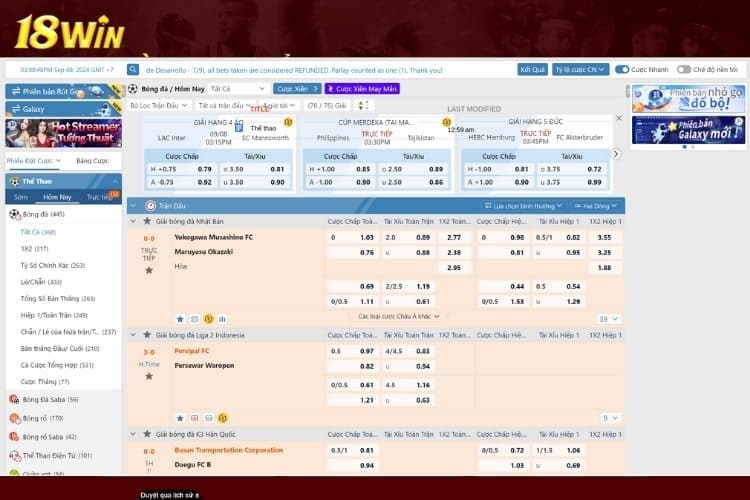This screenshot has height=500, width=750.
Task: Click the Kết Quả button
Action: click(532, 70)
